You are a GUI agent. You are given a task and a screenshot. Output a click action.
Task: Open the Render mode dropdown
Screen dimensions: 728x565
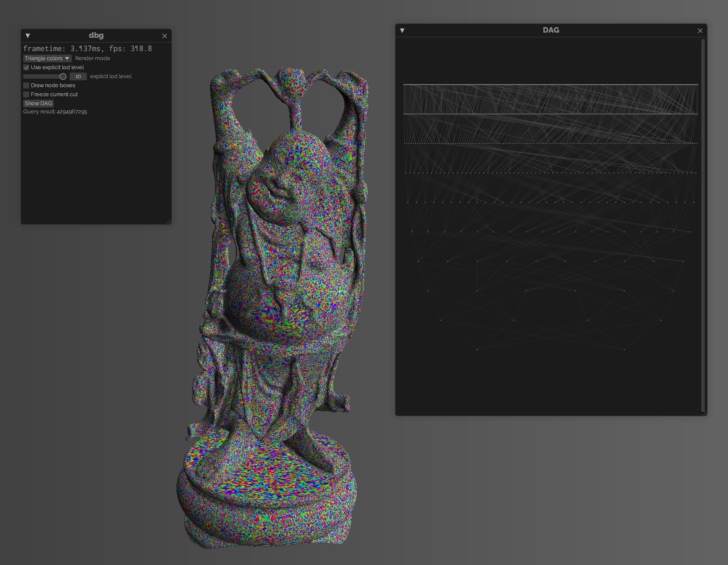(x=47, y=58)
